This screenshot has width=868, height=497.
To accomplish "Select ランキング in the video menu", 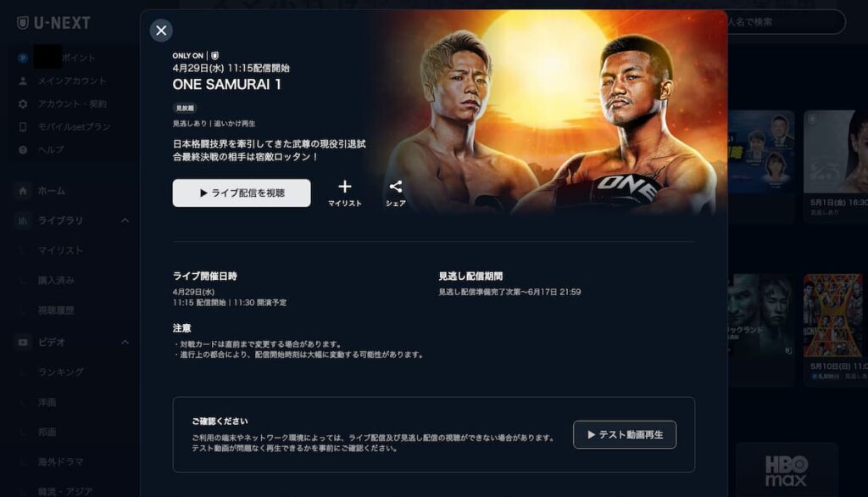I will tap(61, 372).
